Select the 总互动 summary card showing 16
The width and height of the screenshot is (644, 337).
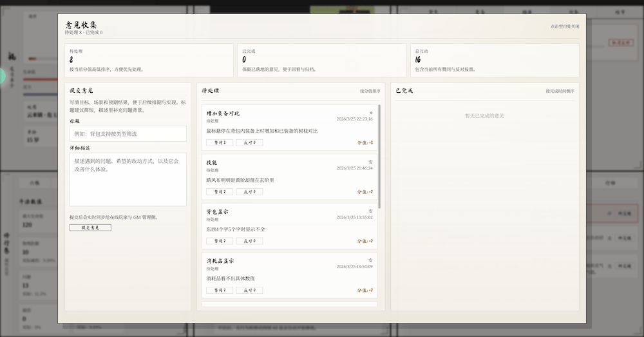pos(495,60)
